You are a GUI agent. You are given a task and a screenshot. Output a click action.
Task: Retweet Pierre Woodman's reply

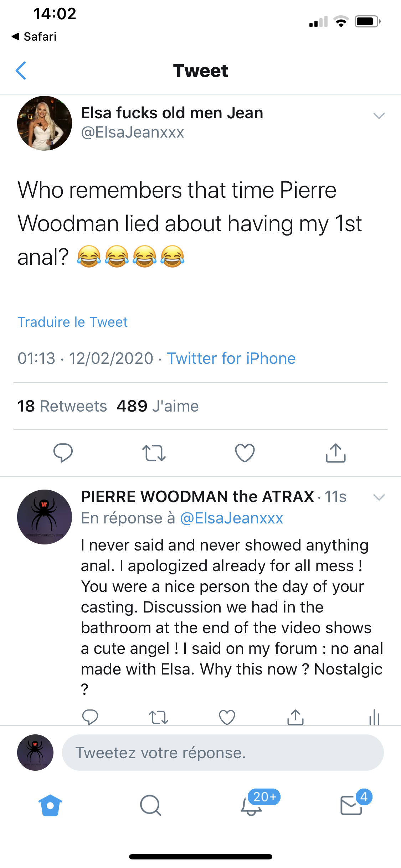point(158,717)
